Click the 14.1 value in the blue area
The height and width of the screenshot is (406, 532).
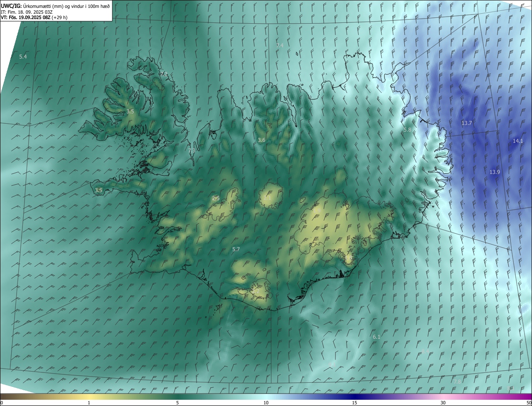pyautogui.click(x=518, y=141)
